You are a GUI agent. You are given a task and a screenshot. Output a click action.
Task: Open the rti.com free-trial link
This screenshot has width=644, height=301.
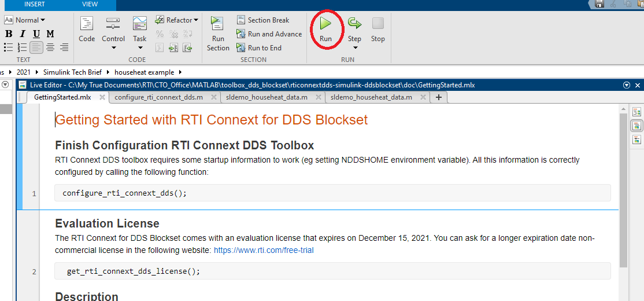[264, 250]
